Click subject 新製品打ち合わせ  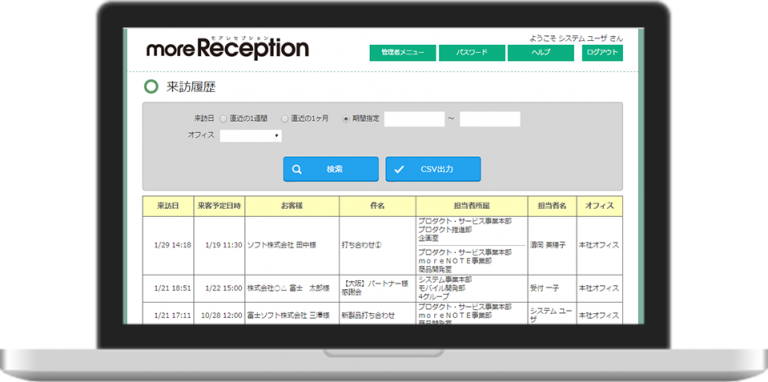368,316
